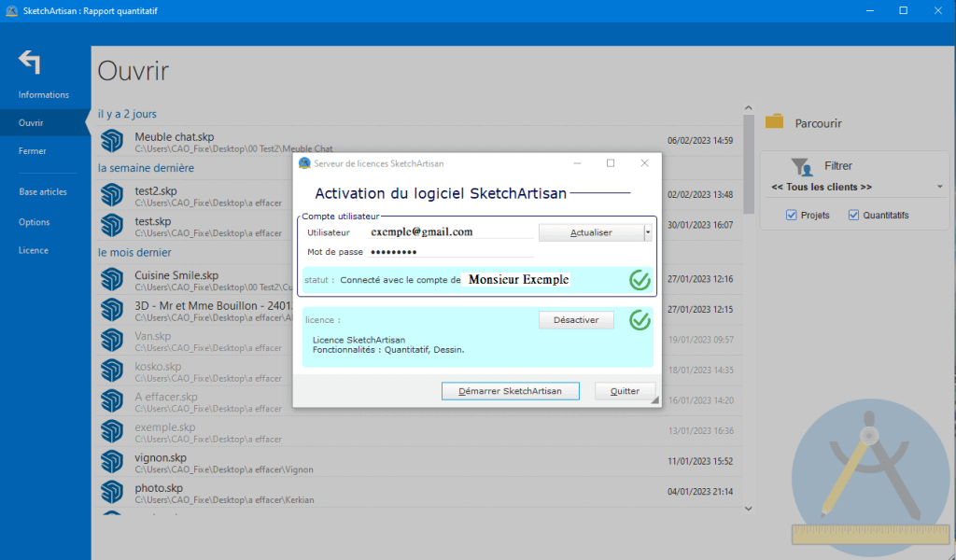
Task: Click Parcourir to browse files
Action: (818, 123)
